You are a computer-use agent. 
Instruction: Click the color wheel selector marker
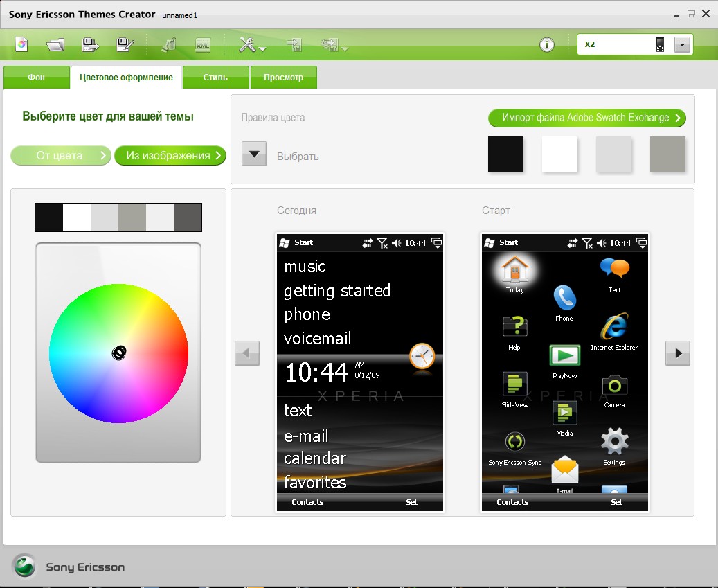pos(119,353)
